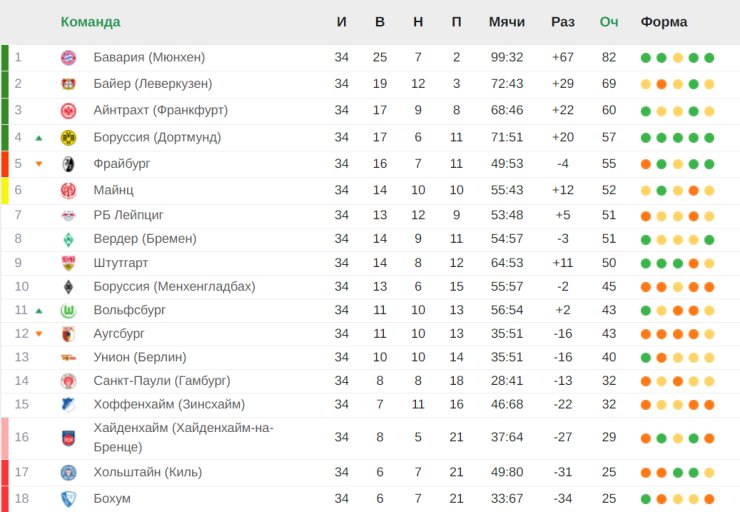Viewport: 740px width, 512px height.
Task: Click the Бохум club crest
Action: (x=68, y=499)
